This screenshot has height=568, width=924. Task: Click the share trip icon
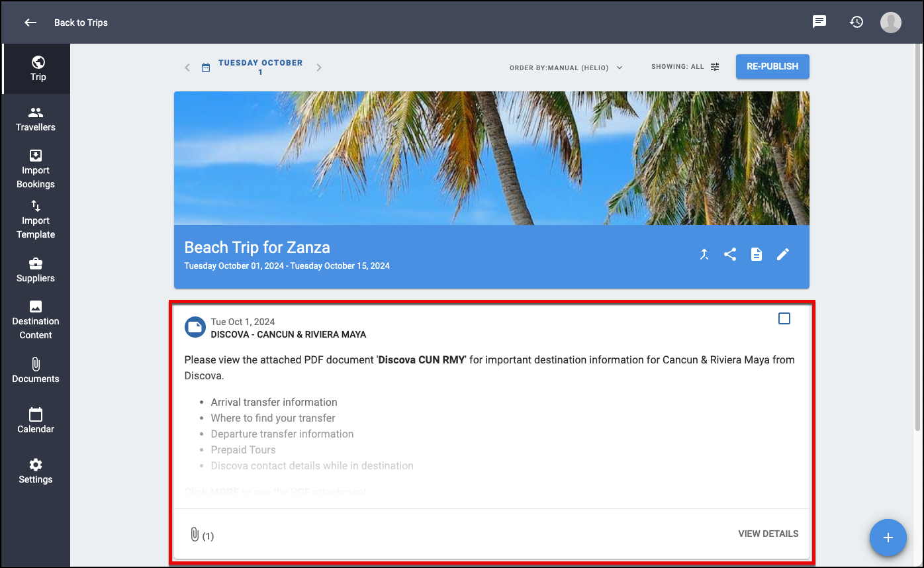(x=730, y=254)
